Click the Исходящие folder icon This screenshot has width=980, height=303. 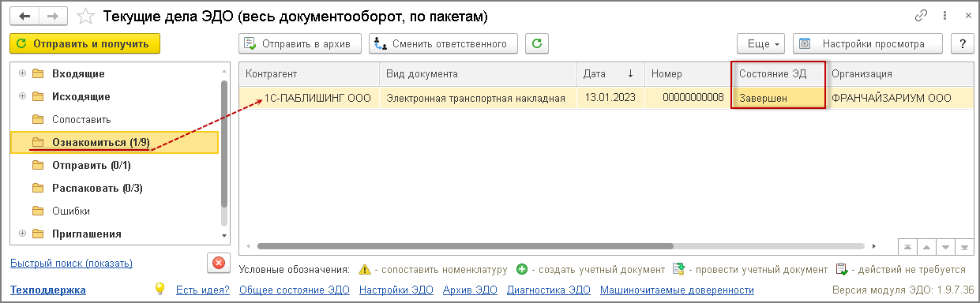point(38,96)
